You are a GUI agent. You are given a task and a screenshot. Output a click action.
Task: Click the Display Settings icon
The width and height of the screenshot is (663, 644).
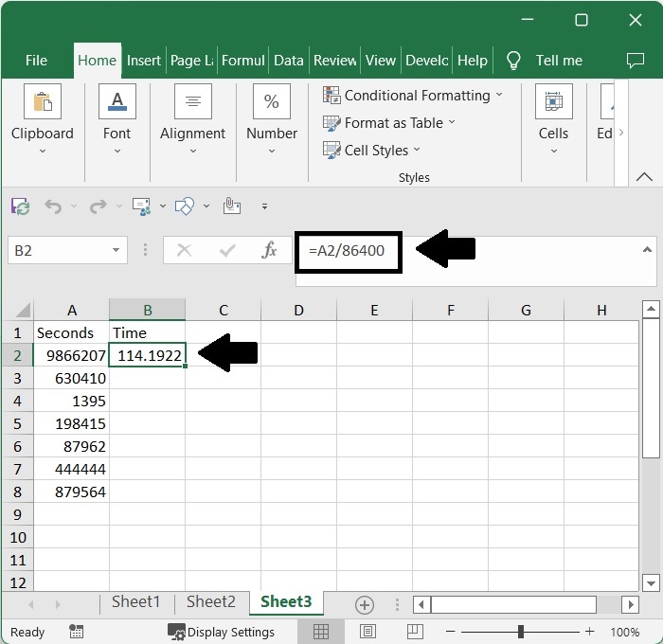pyautogui.click(x=176, y=632)
